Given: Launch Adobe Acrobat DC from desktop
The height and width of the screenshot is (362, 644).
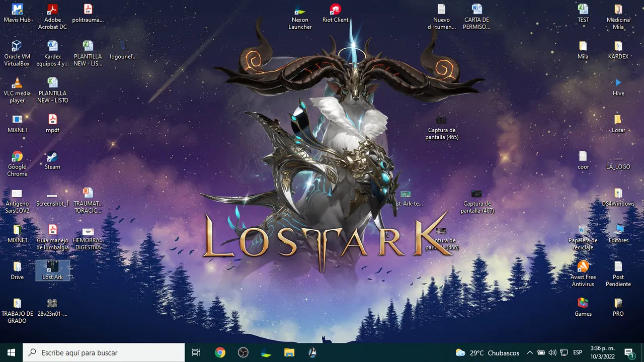Looking at the screenshot, I should 52,17.
